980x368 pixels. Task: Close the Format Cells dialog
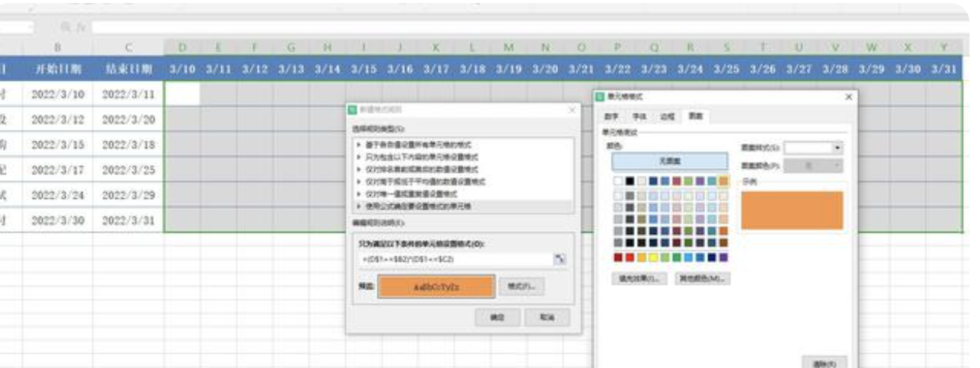pos(848,97)
